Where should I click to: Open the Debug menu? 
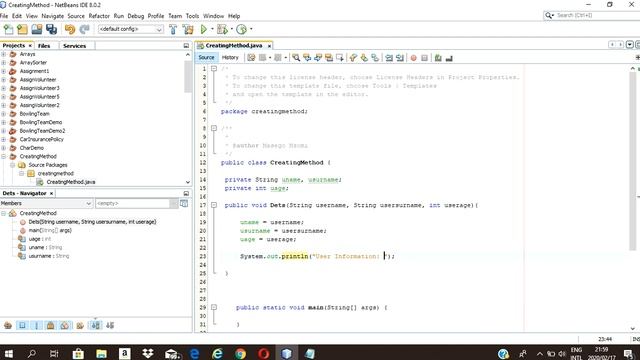[136, 16]
